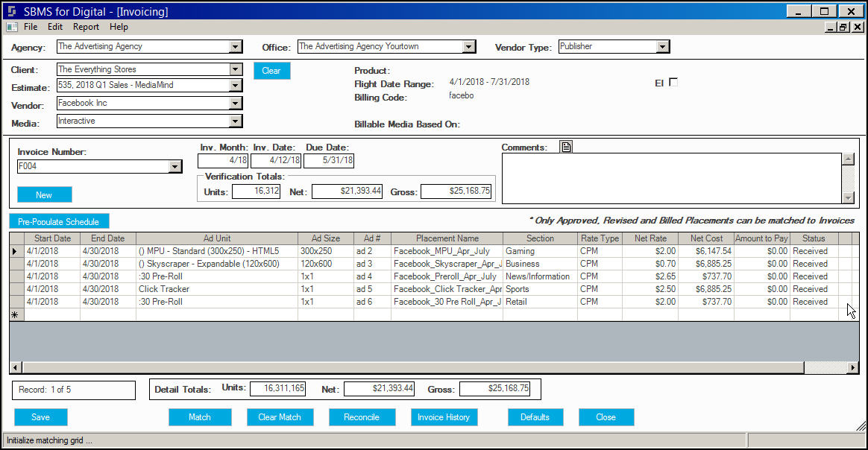868x450 pixels.
Task: Click the Inv. Date field
Action: pos(276,160)
